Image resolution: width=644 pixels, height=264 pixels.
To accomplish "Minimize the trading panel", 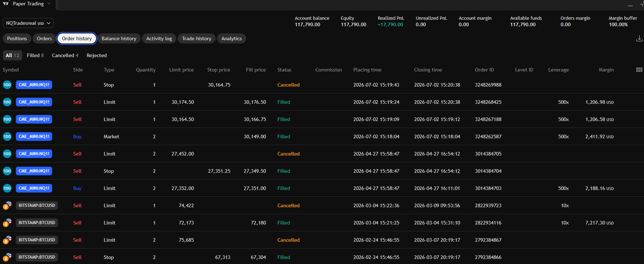I will click(x=630, y=5).
